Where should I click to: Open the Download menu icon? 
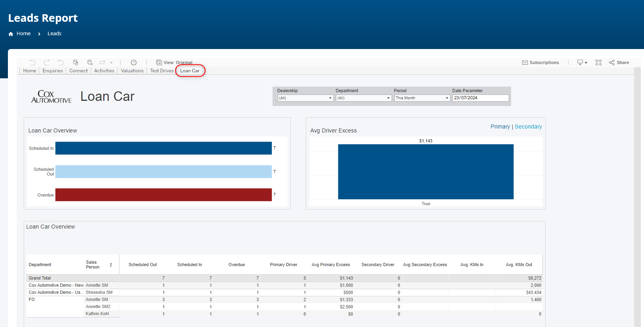pyautogui.click(x=582, y=62)
